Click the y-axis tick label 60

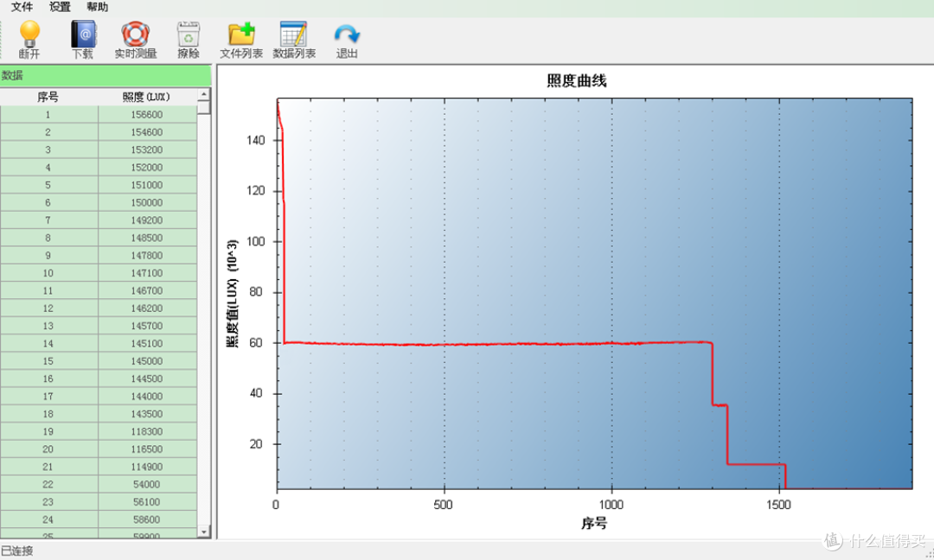pyautogui.click(x=256, y=343)
